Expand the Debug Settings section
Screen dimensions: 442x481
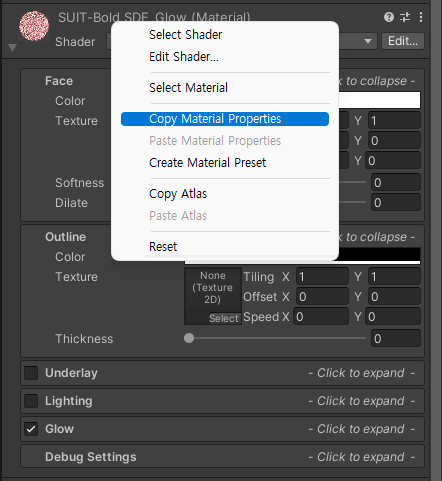coord(222,457)
